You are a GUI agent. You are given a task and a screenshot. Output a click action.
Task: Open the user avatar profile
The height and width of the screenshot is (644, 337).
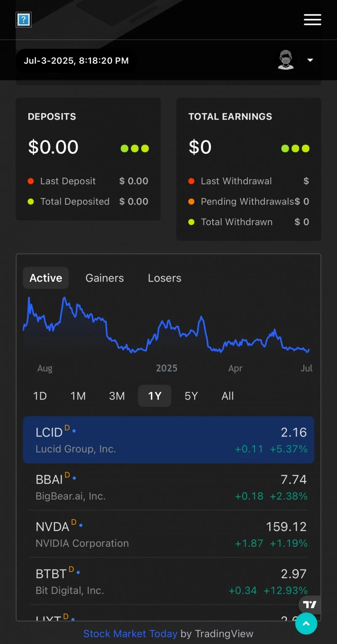[x=286, y=60]
